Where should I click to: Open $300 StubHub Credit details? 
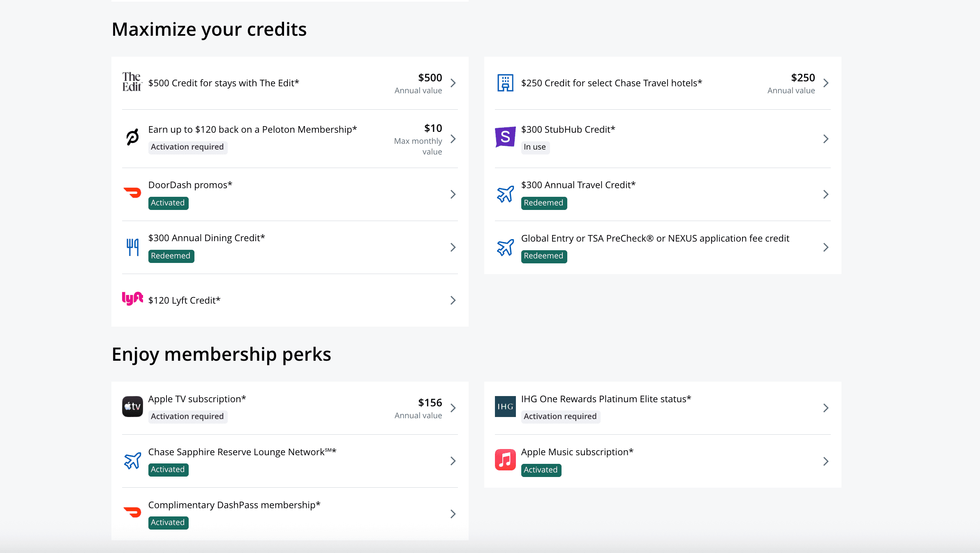(663, 139)
